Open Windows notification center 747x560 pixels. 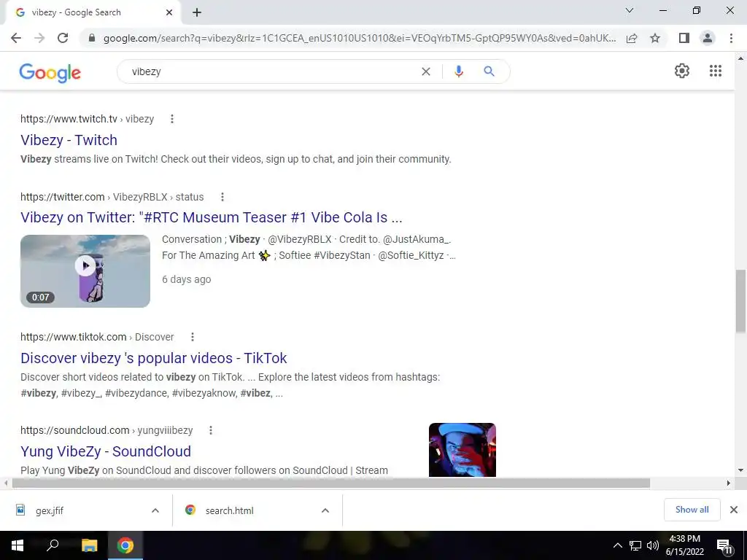tap(724, 547)
